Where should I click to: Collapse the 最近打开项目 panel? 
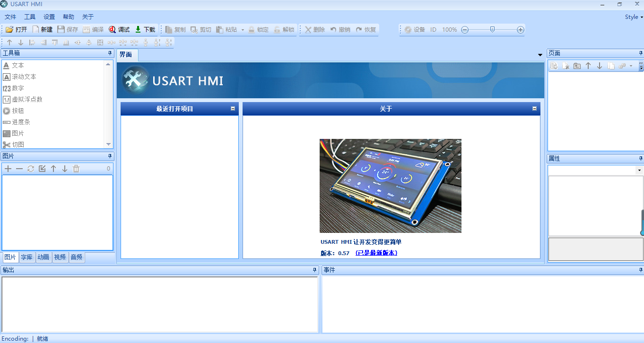click(233, 109)
